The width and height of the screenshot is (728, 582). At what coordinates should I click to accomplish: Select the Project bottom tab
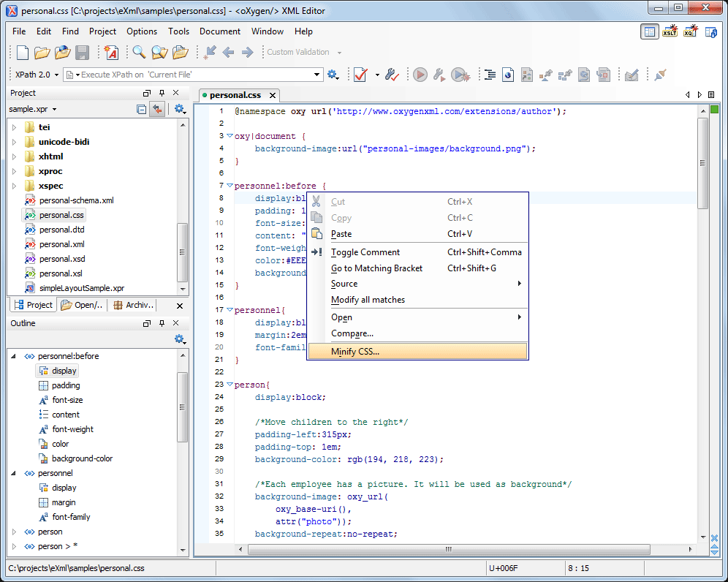click(x=34, y=305)
